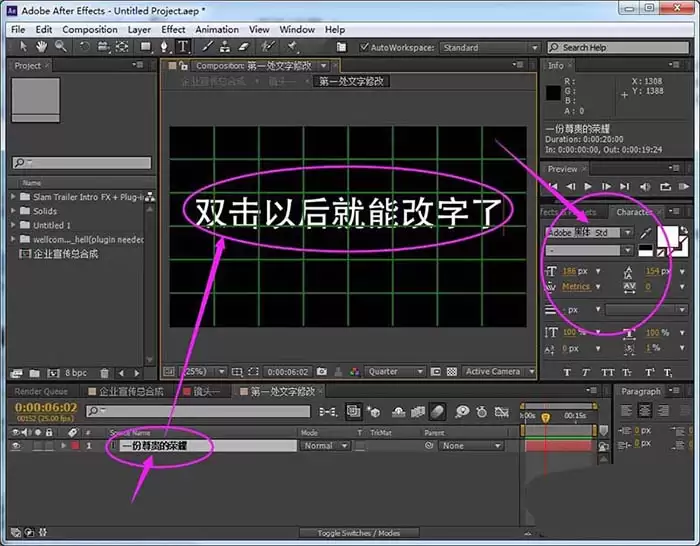Click the play button in Preview
Viewport: 700px width, 546px height.
588,186
